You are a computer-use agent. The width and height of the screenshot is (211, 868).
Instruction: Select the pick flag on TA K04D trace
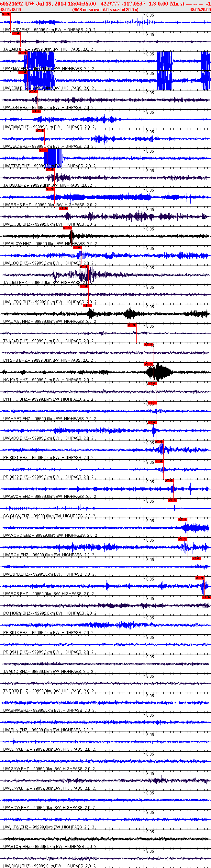(x=132, y=326)
